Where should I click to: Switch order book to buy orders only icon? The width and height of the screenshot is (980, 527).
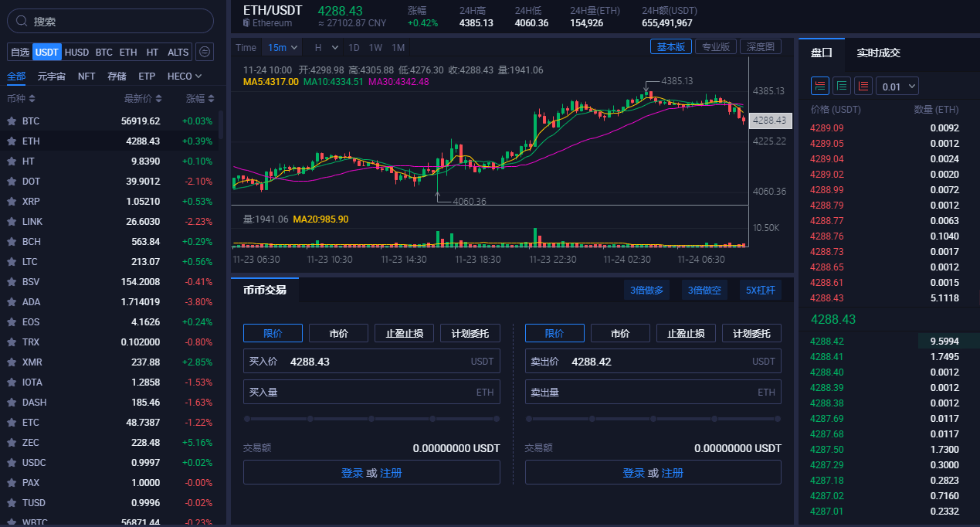(x=841, y=85)
